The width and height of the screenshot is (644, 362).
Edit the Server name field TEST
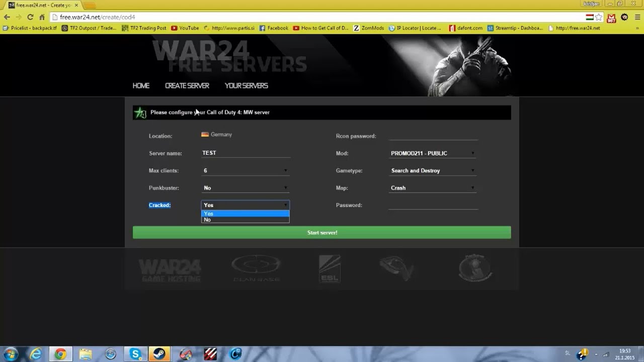point(246,153)
